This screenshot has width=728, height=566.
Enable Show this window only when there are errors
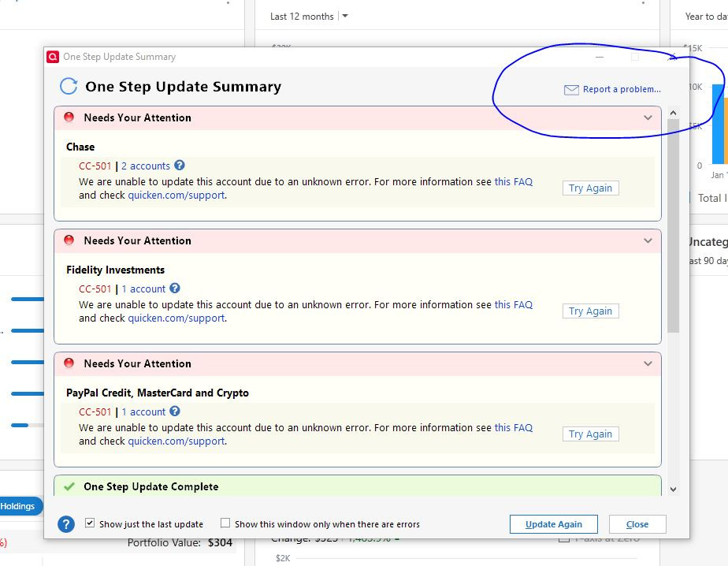click(225, 523)
